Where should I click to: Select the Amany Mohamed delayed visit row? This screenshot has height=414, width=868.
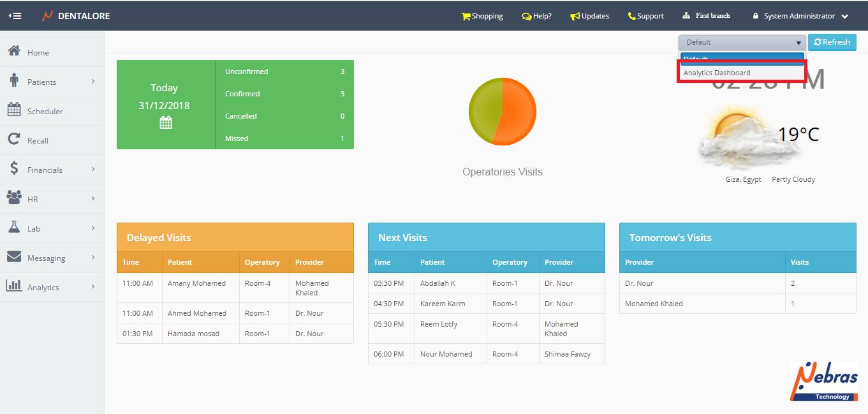pyautogui.click(x=235, y=288)
